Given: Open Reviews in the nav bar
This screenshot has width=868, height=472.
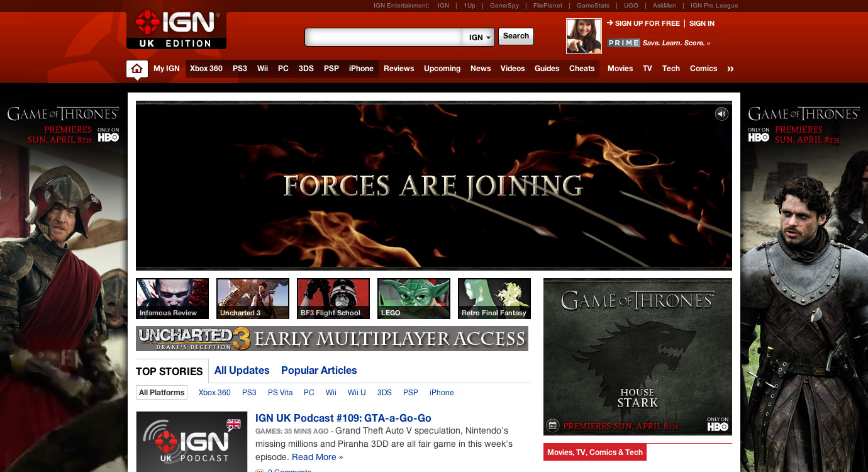Looking at the screenshot, I should 399,69.
